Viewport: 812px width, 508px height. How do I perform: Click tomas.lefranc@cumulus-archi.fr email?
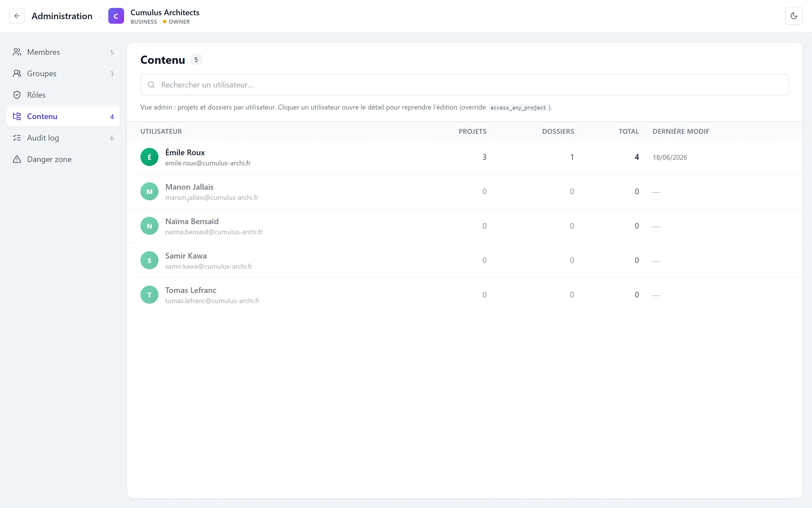click(x=212, y=301)
